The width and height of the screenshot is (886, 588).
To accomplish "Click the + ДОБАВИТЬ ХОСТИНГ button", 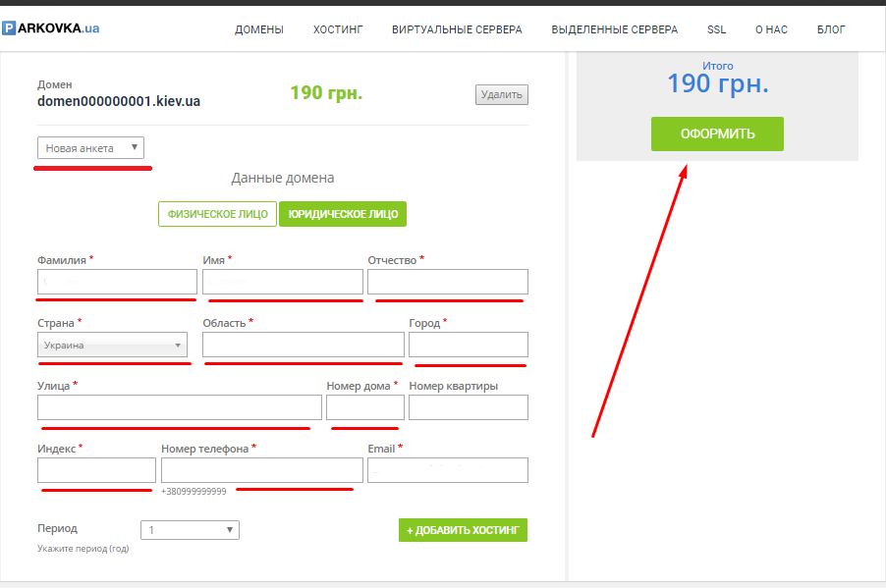I will pos(464,530).
